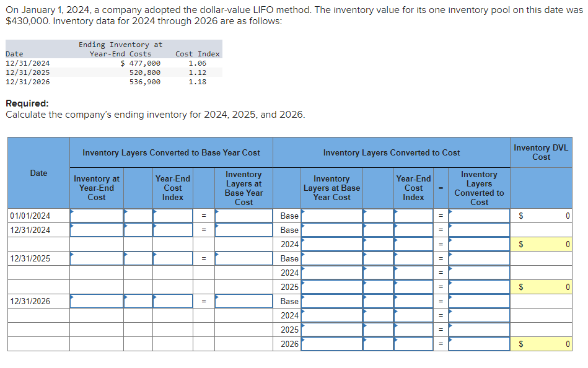Click the "Inventory Layers Converted to Base Year Cost" header

click(171, 152)
